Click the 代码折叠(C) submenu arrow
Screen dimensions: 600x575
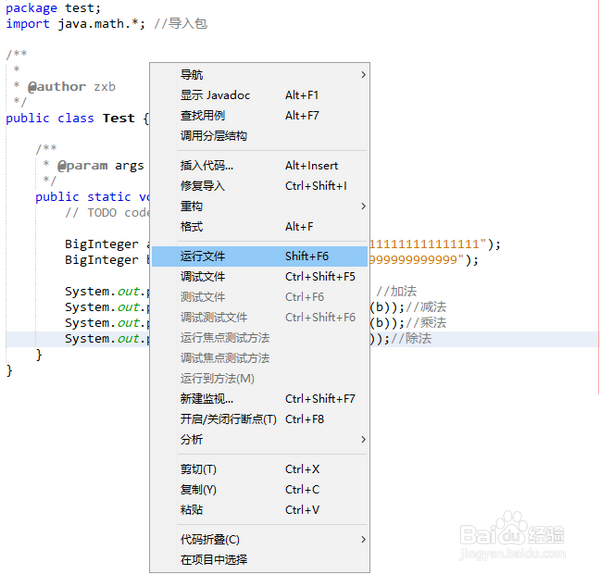pyautogui.click(x=363, y=539)
